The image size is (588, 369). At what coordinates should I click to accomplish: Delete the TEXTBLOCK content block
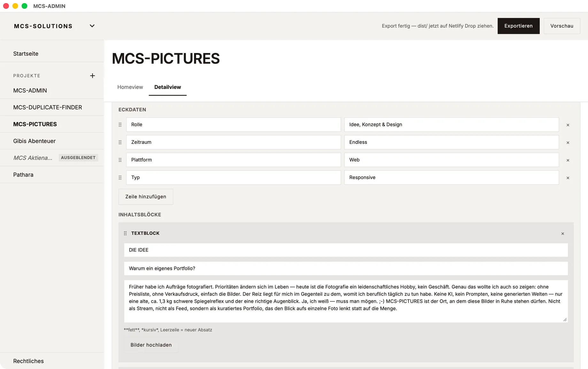(563, 234)
